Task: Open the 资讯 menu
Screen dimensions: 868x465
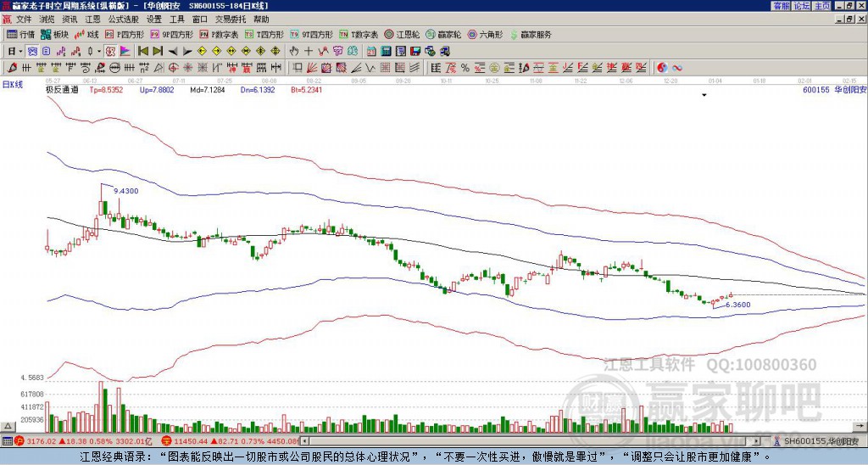Action: tap(70, 20)
